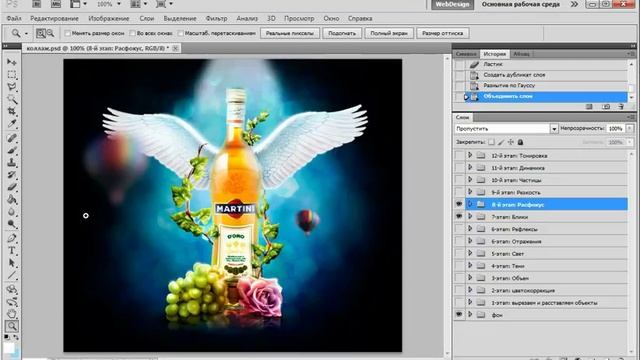The image size is (640, 360).
Task: Select the Healing Brush tool
Action: 11,138
